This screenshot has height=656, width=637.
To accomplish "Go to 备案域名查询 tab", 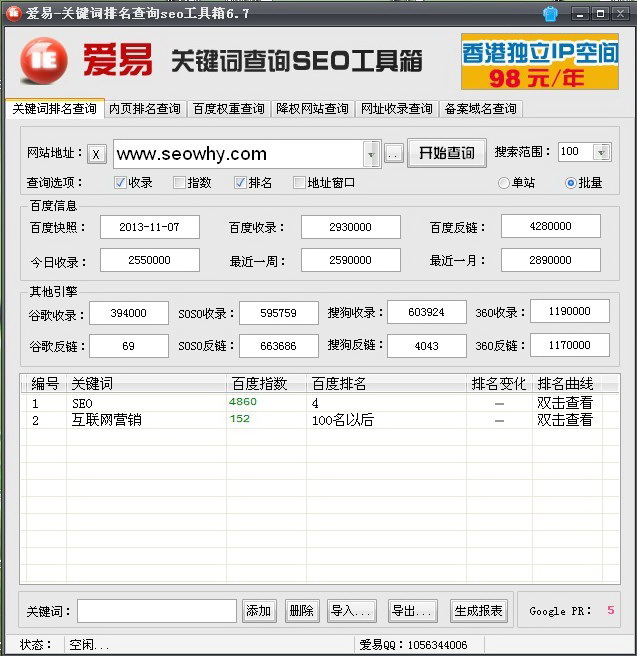I will (481, 109).
